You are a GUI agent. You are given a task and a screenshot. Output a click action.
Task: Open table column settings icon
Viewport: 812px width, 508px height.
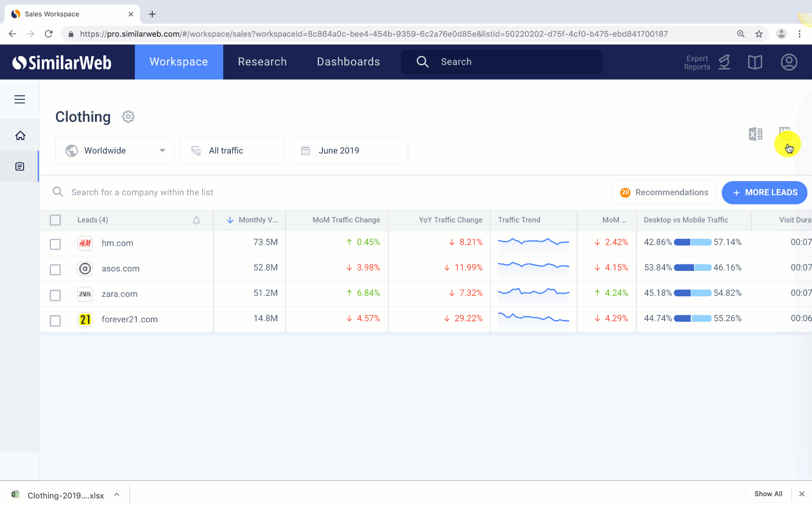[x=785, y=134]
